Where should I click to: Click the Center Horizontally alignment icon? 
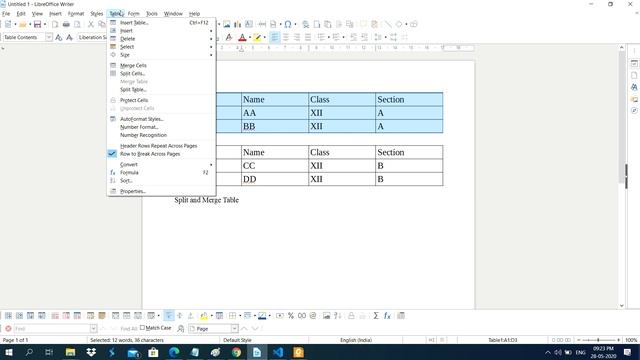(x=286, y=38)
